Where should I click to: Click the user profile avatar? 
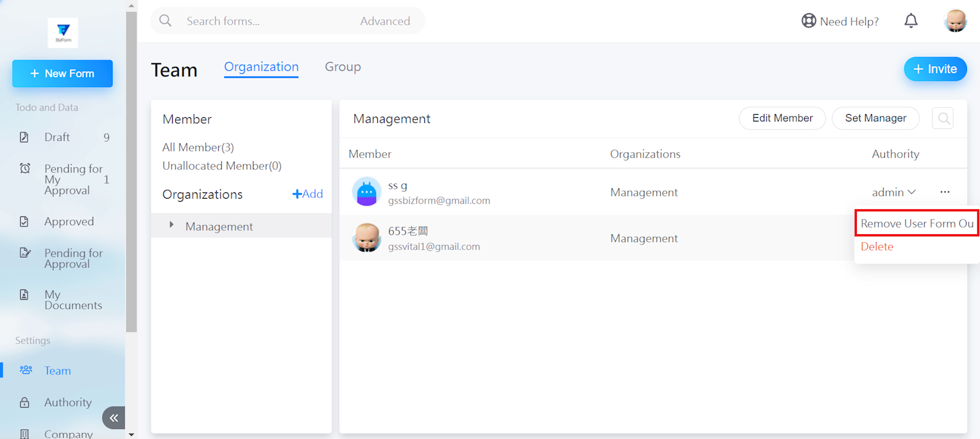[955, 21]
